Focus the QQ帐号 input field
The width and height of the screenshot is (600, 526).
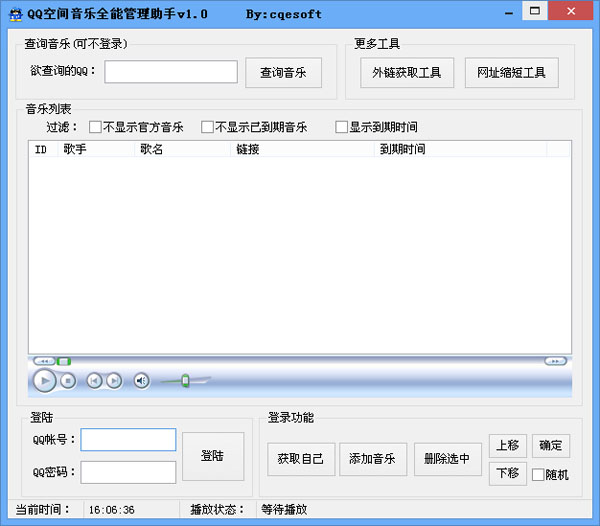click(128, 440)
